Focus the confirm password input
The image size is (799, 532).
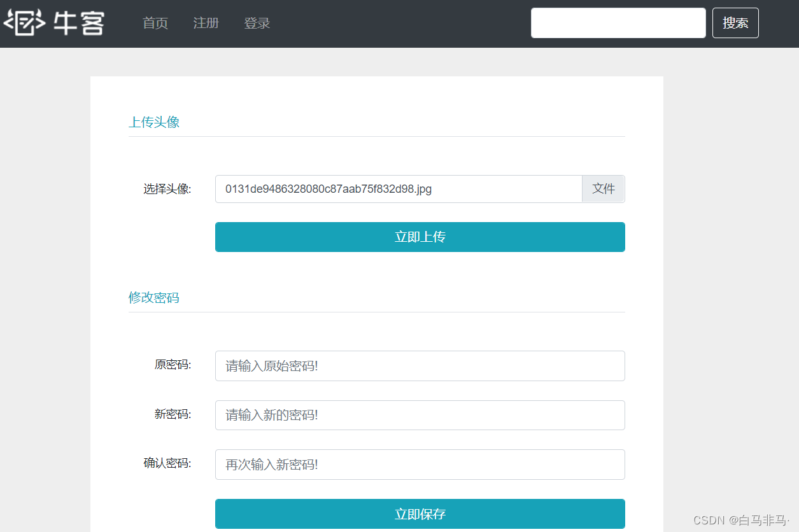420,465
